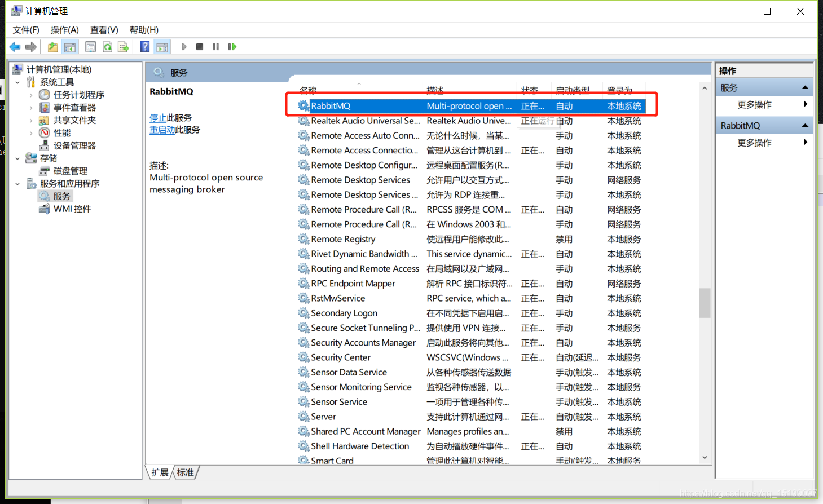Open the Properties toolbar icon
The height and width of the screenshot is (504, 823).
tap(90, 47)
